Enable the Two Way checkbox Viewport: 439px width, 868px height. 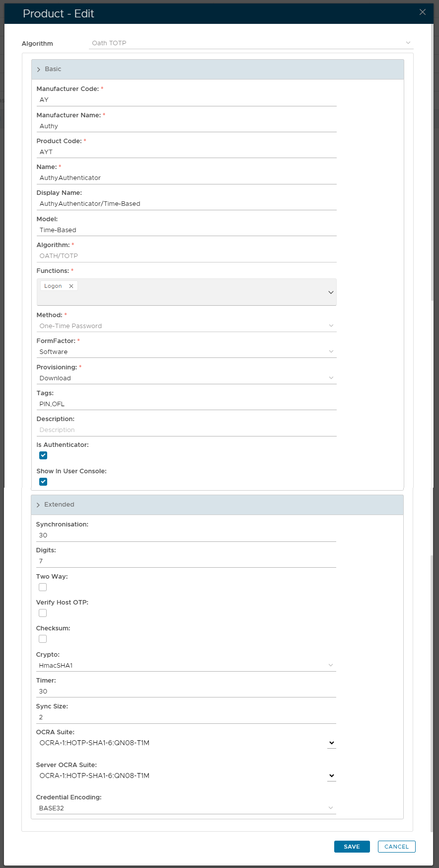tap(43, 587)
